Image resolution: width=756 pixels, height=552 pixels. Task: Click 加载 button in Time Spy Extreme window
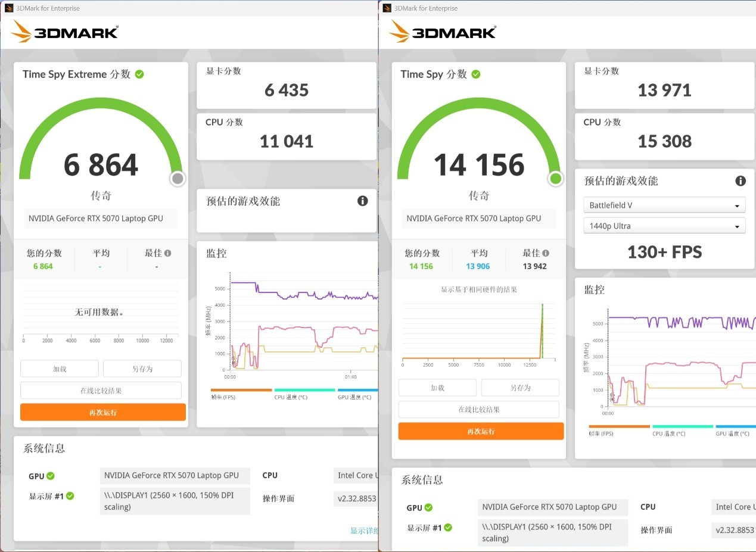coord(60,369)
